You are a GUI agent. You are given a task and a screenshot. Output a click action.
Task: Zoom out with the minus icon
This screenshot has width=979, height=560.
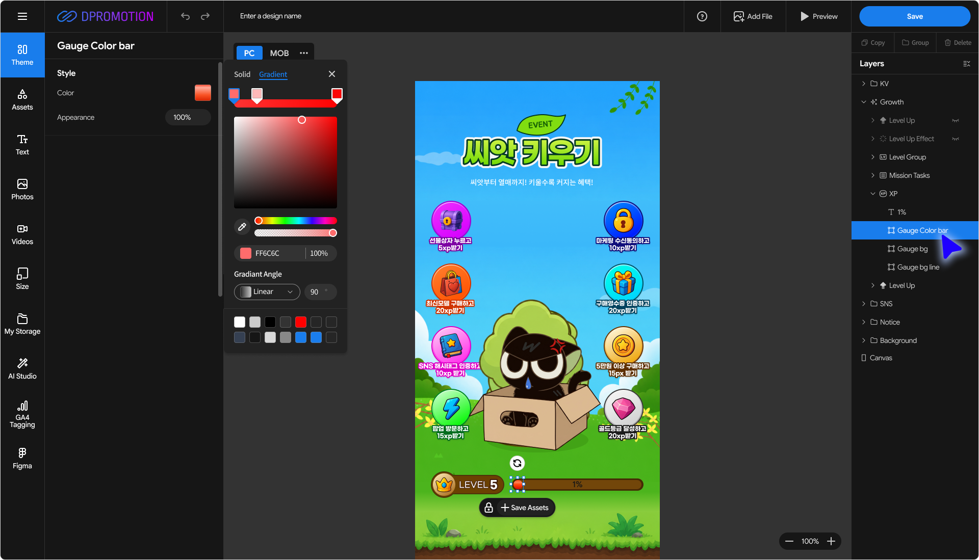tap(789, 541)
